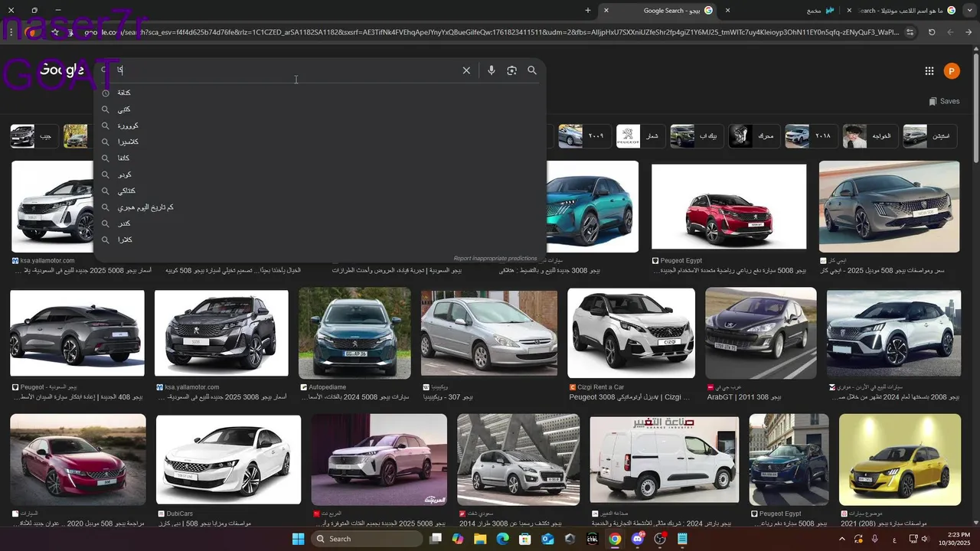Focus the Google search input field

coord(287,70)
